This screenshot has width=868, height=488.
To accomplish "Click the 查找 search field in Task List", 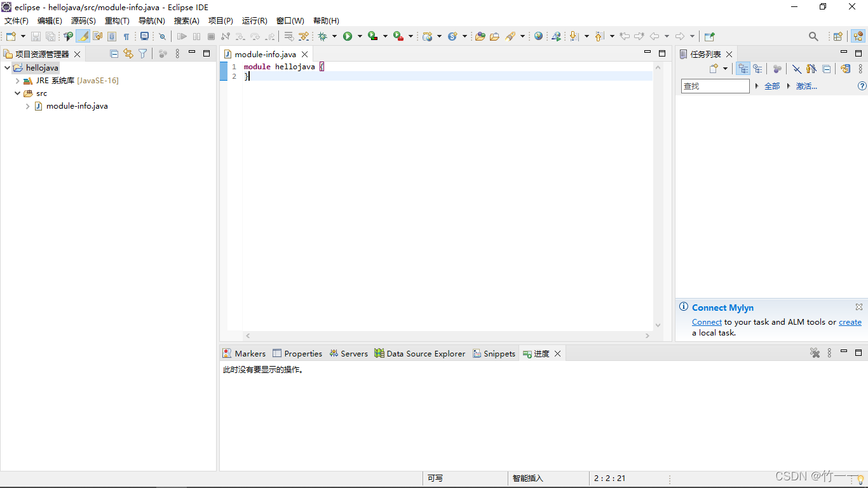I will (x=715, y=86).
